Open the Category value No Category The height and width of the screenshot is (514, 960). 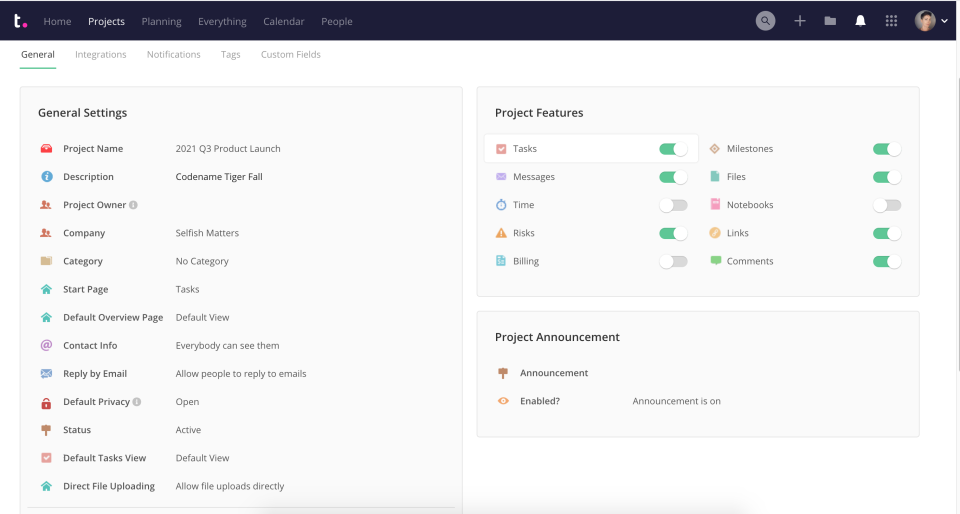pyautogui.click(x=202, y=261)
